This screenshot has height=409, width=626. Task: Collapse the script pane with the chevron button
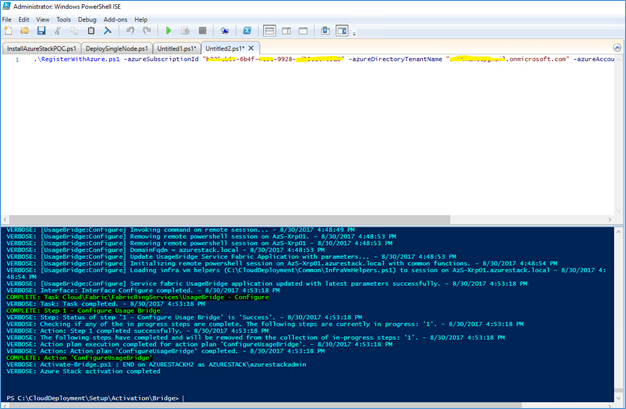pos(617,48)
